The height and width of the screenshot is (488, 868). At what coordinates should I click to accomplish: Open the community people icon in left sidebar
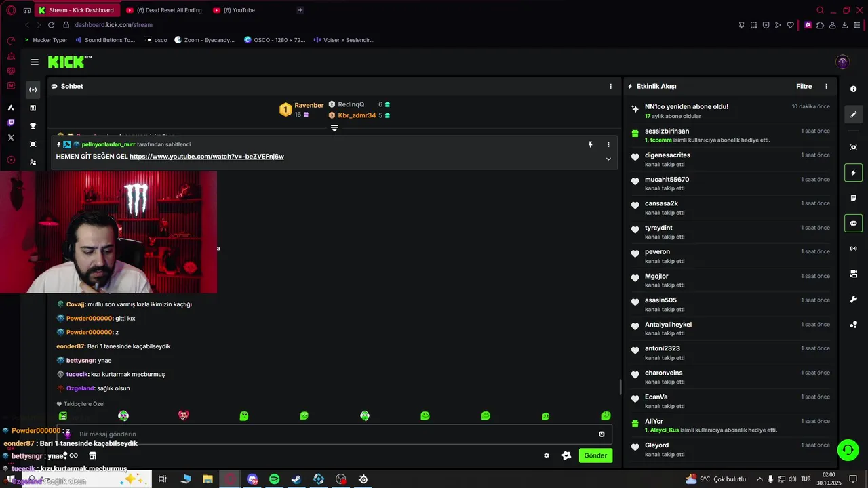(33, 163)
